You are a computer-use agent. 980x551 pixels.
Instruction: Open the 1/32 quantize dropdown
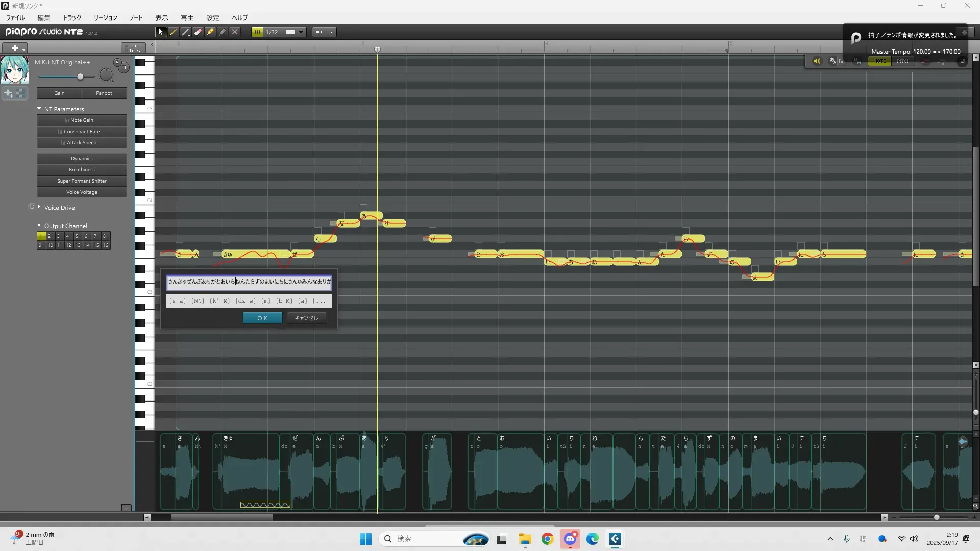(301, 32)
